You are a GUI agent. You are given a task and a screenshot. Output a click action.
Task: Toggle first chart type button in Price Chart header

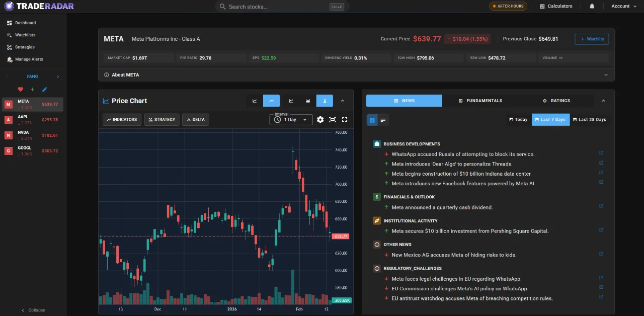coord(255,101)
